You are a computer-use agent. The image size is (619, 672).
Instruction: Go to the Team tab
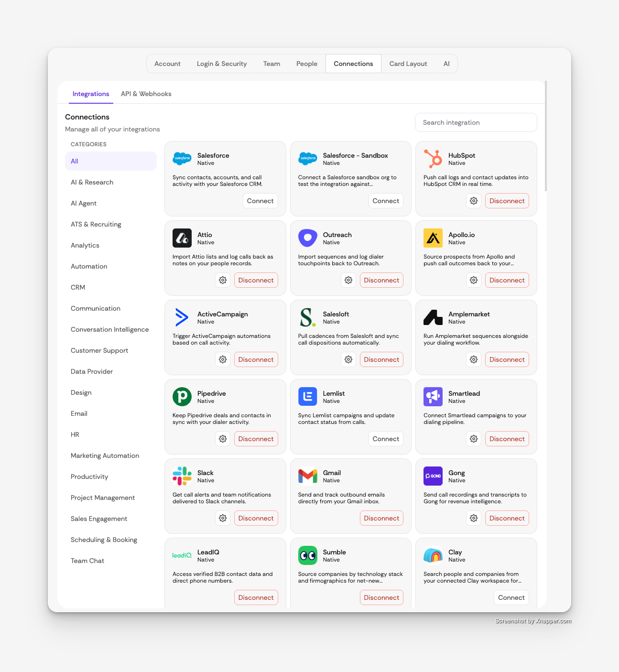pyautogui.click(x=271, y=64)
